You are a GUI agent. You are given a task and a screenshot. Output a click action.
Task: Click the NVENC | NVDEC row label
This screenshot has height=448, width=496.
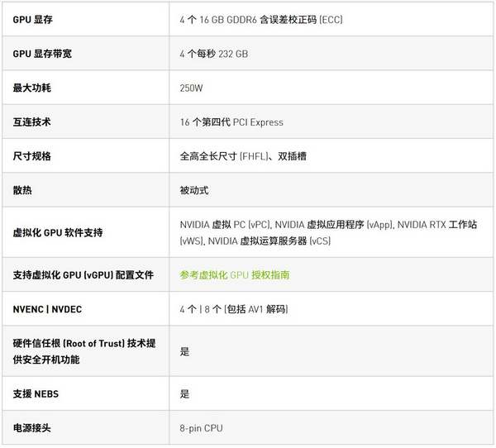pos(47,309)
